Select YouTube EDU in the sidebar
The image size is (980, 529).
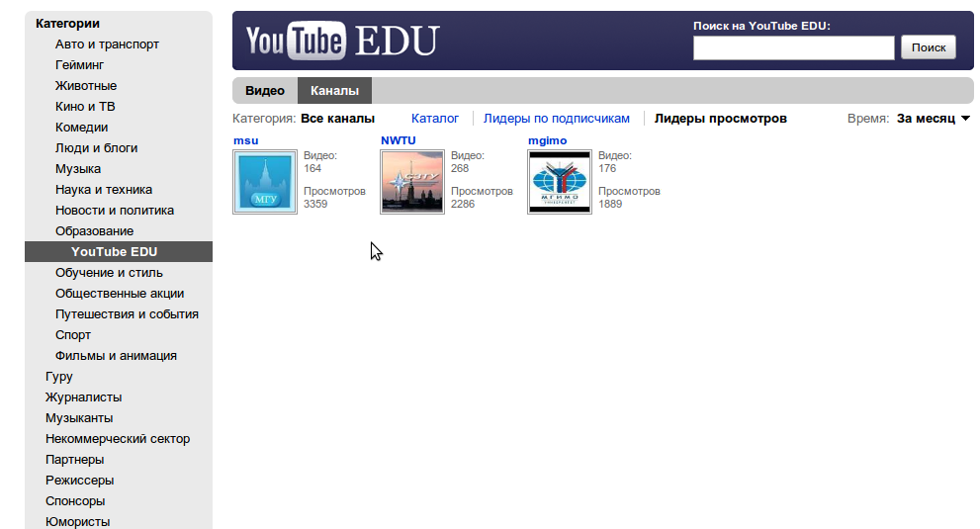[119, 251]
